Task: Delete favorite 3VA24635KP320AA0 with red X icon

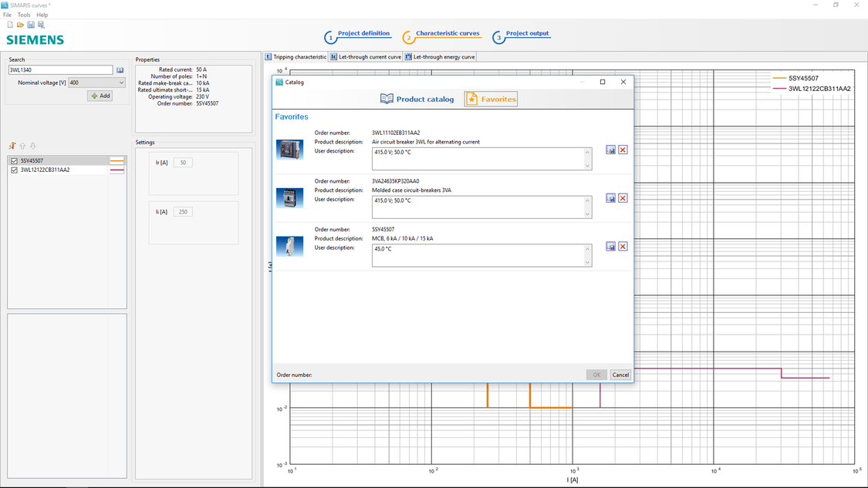Action: coord(623,197)
